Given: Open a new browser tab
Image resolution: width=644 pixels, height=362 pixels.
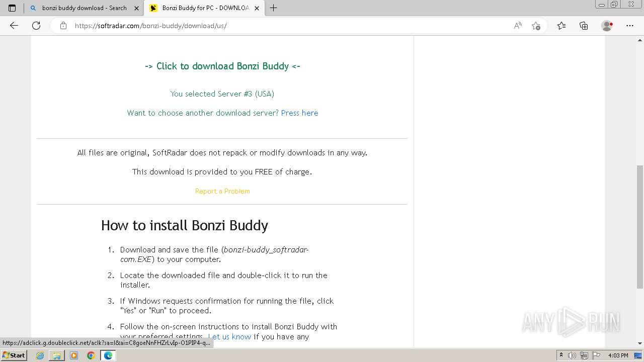Looking at the screenshot, I should pos(274,8).
